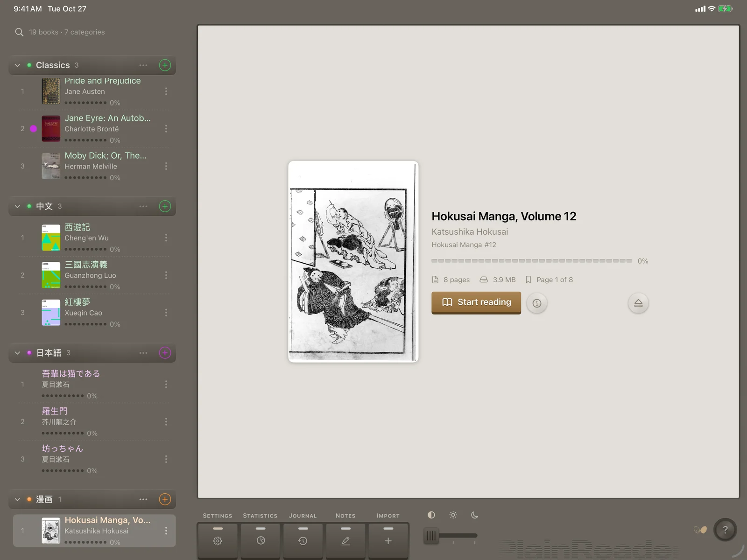The width and height of the screenshot is (747, 560).
Task: Select 羅生門 book in list
Action: [93, 422]
